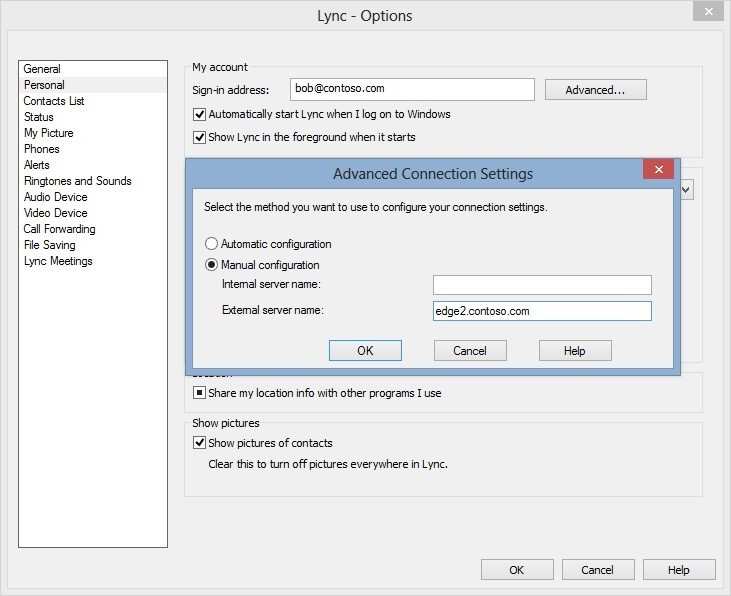The image size is (731, 596).
Task: Cancel the Advanced Connection Settings dialog
Action: click(470, 351)
